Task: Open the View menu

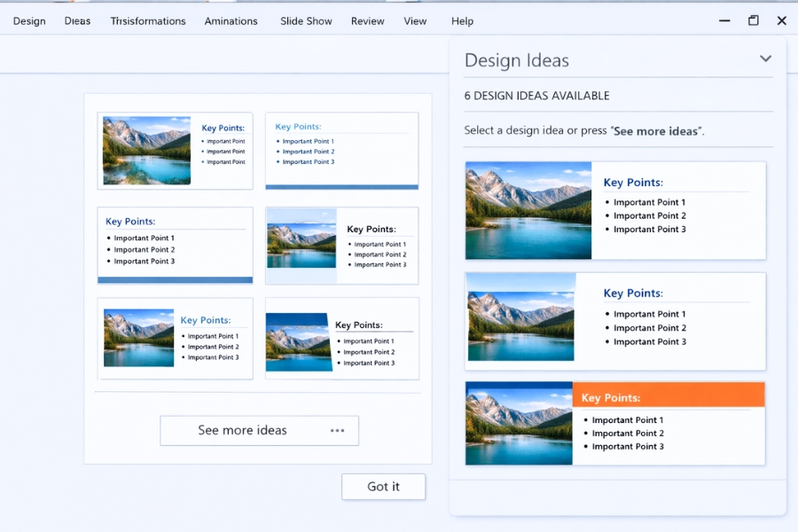Action: tap(415, 20)
